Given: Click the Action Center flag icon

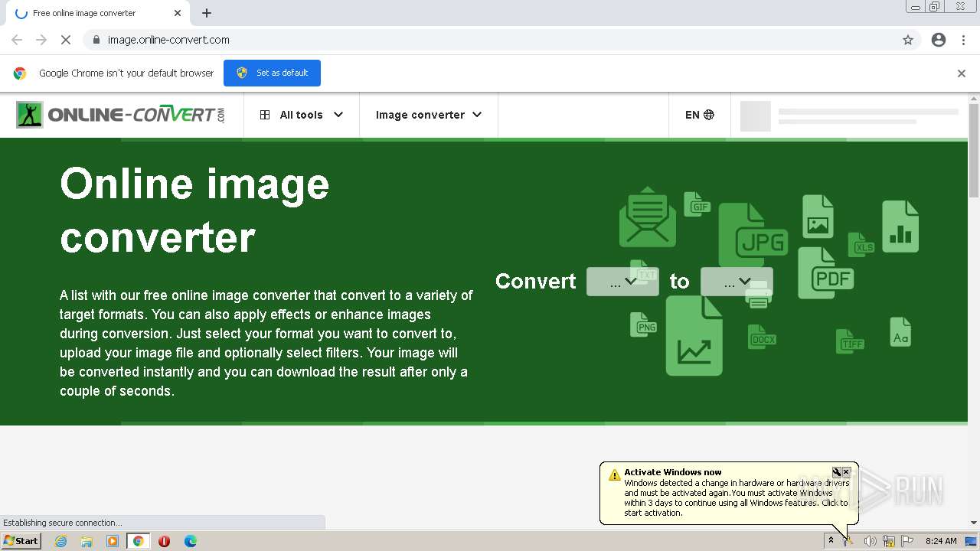Looking at the screenshot, I should click(x=907, y=541).
